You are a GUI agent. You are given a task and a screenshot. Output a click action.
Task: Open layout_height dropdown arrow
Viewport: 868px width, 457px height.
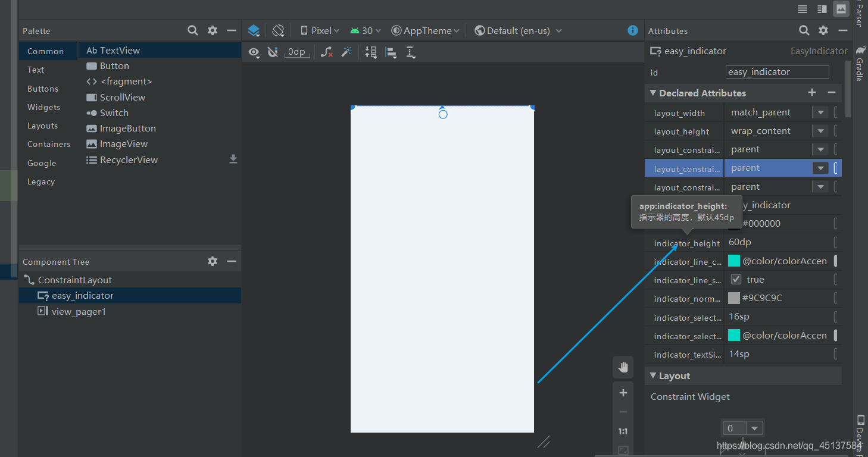821,131
